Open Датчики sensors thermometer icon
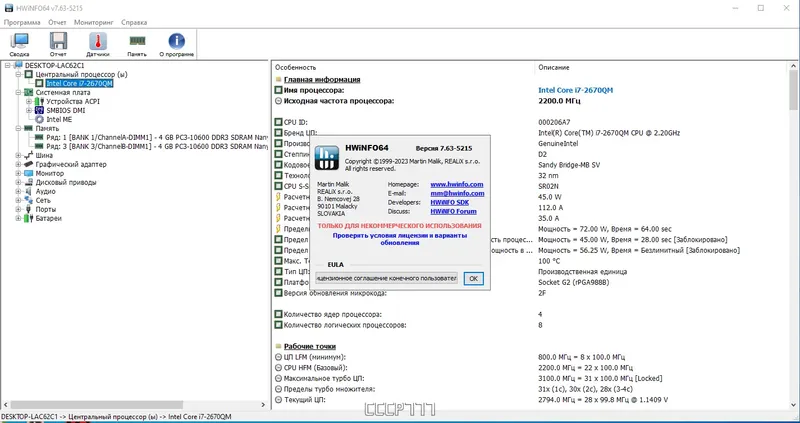 [97, 41]
